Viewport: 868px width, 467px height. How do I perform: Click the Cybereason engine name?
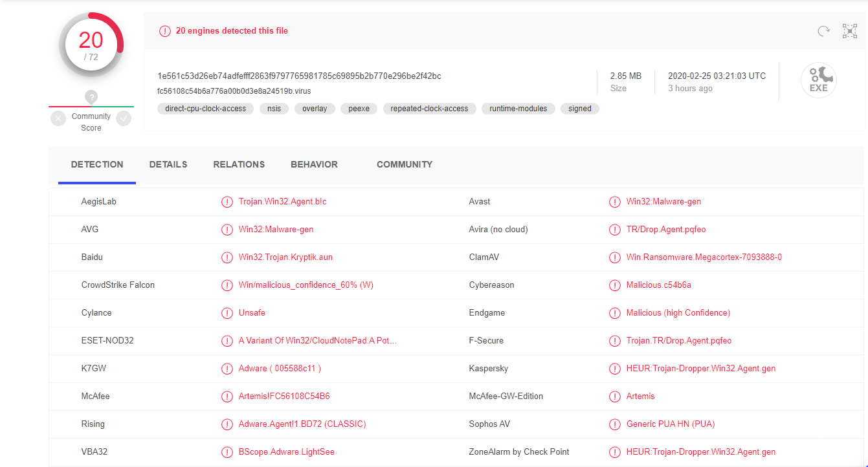492,285
